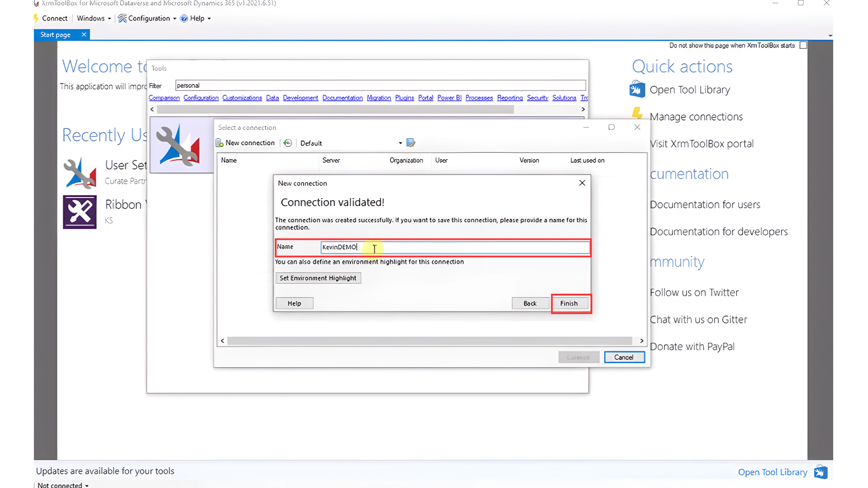Open the Connect menu
Image resolution: width=868 pixels, height=488 pixels.
(50, 19)
